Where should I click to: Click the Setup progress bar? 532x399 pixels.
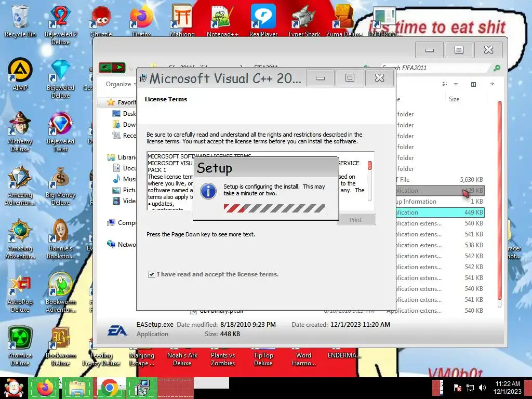tap(274, 208)
